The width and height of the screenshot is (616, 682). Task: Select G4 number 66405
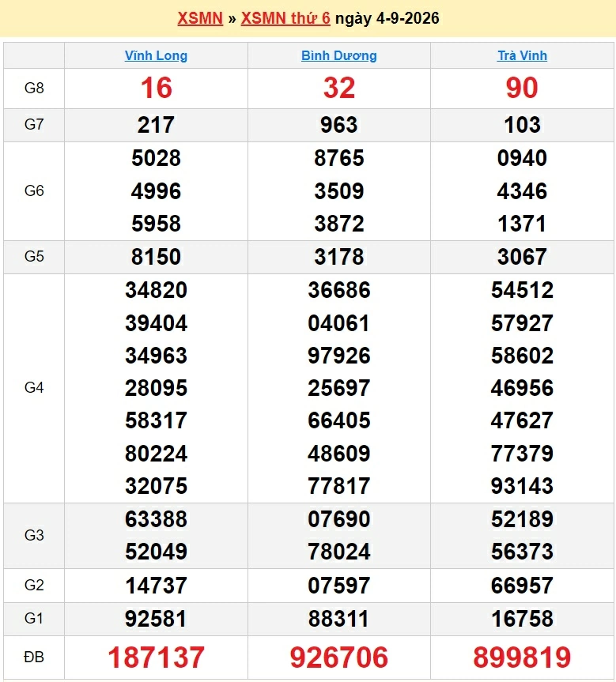(x=339, y=420)
